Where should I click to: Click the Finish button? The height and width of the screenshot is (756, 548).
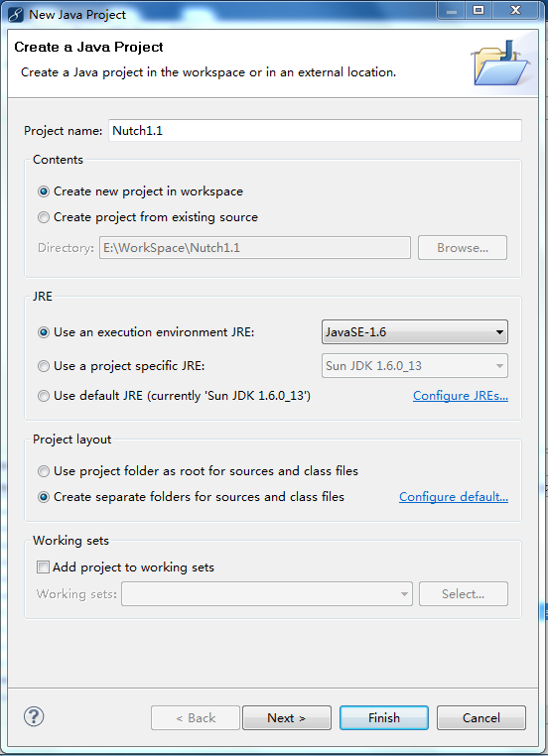(x=384, y=718)
